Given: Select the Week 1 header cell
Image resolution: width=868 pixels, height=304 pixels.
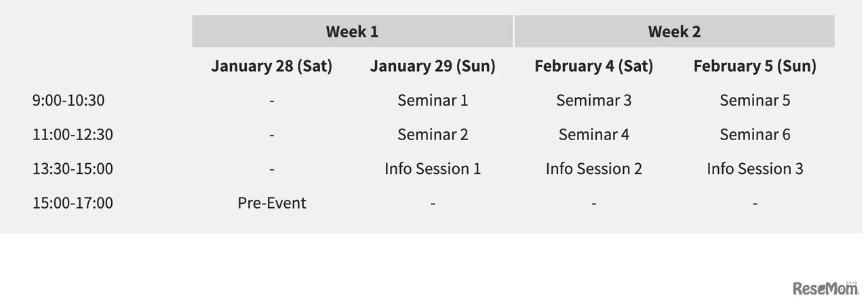Looking at the screenshot, I should coord(352,31).
